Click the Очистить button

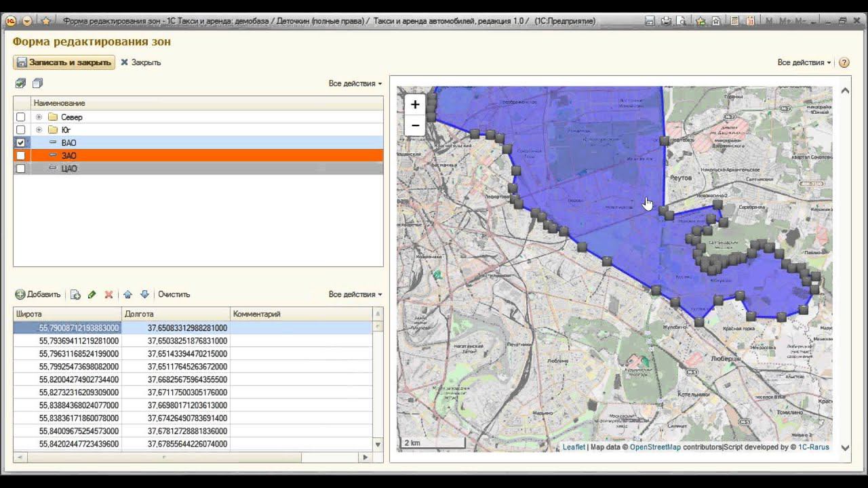tap(174, 295)
